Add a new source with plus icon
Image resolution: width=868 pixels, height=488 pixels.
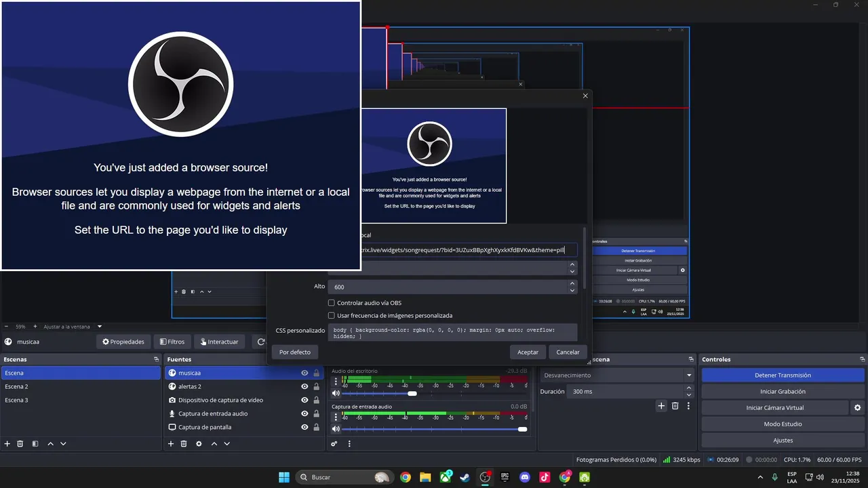click(x=171, y=443)
